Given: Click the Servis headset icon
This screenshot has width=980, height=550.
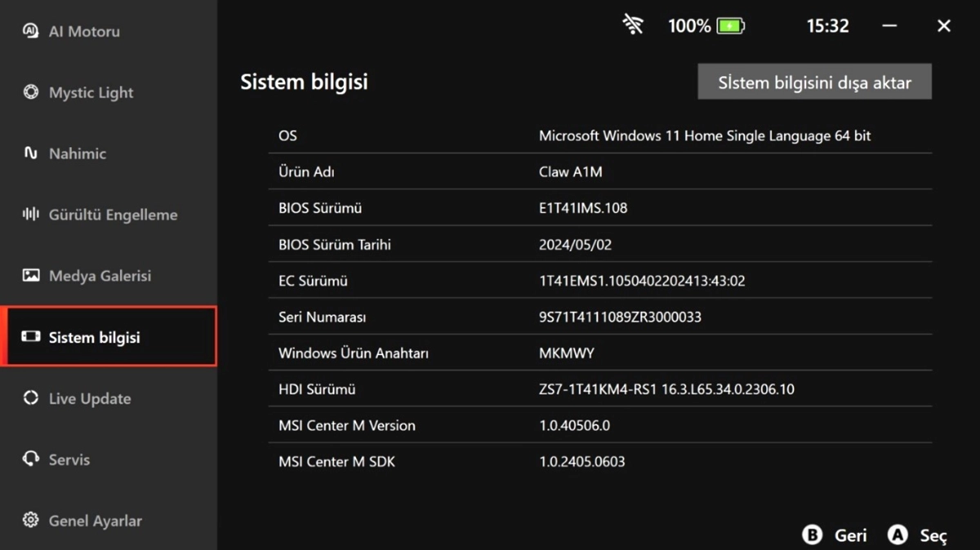Looking at the screenshot, I should (x=31, y=459).
